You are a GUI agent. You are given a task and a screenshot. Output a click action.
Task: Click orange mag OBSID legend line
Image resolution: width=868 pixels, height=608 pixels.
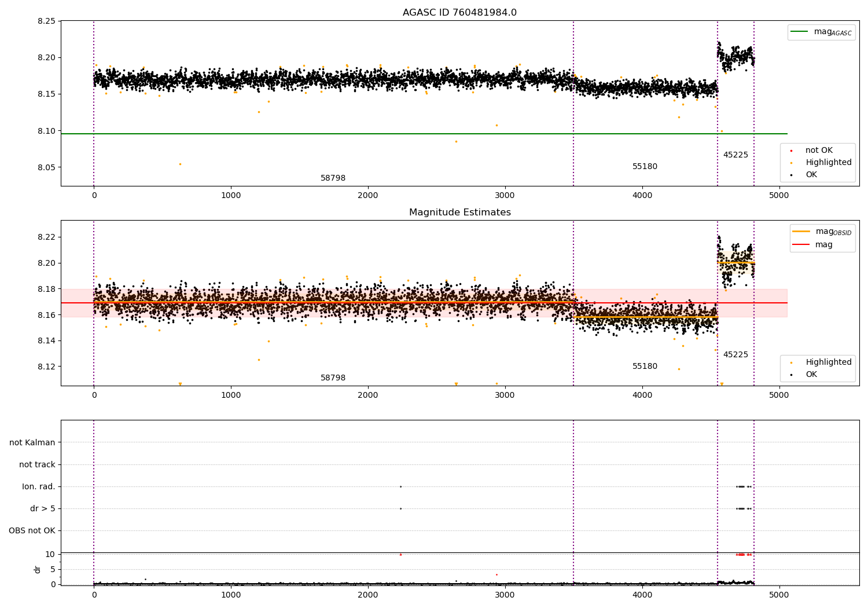(x=801, y=232)
